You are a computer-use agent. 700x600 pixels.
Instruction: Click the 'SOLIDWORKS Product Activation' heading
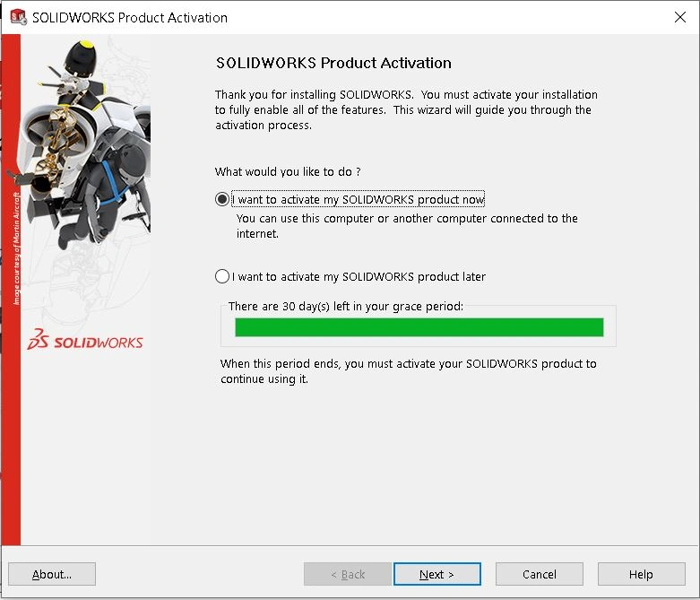(333, 63)
